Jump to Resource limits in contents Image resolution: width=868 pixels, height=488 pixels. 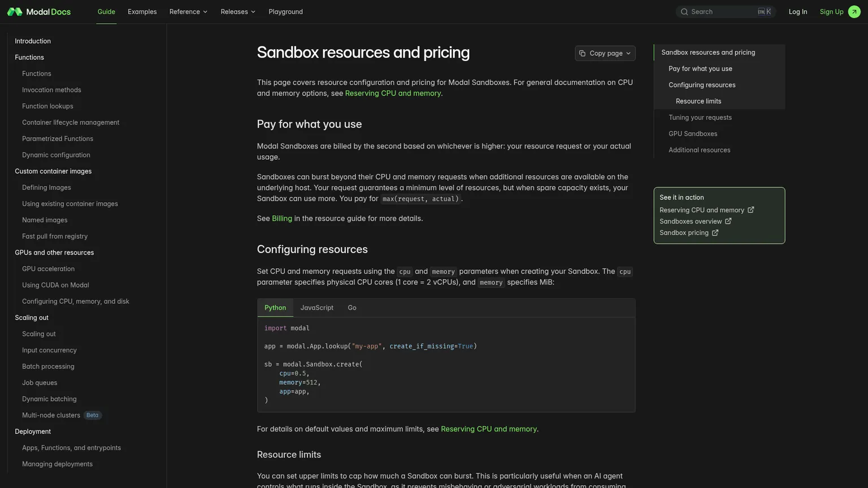click(698, 101)
